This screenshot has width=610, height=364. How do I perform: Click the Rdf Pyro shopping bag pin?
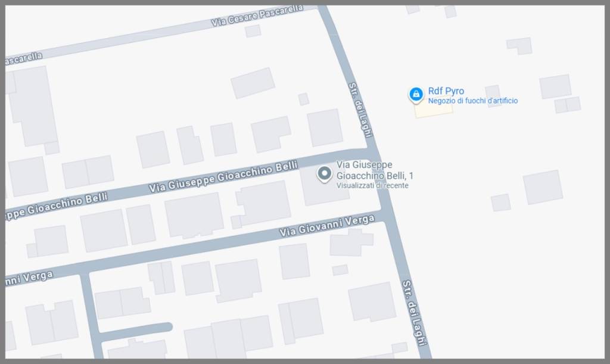pyautogui.click(x=416, y=95)
